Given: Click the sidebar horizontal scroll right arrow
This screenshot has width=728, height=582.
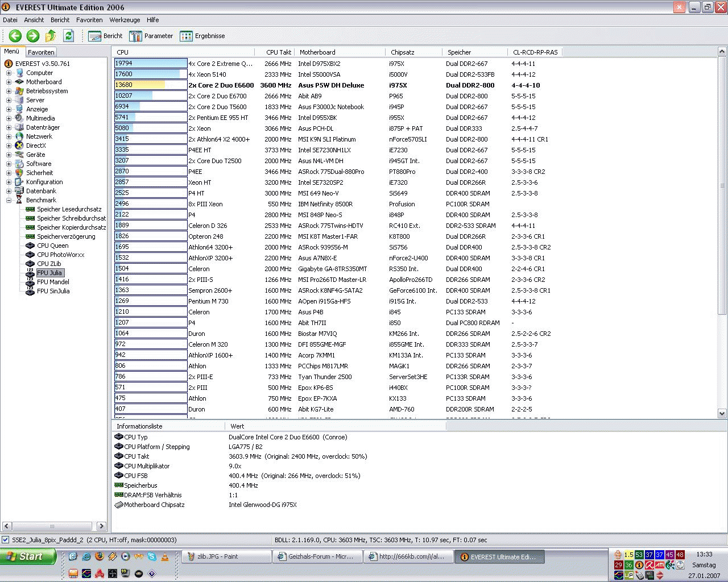Looking at the screenshot, I should (102, 526).
